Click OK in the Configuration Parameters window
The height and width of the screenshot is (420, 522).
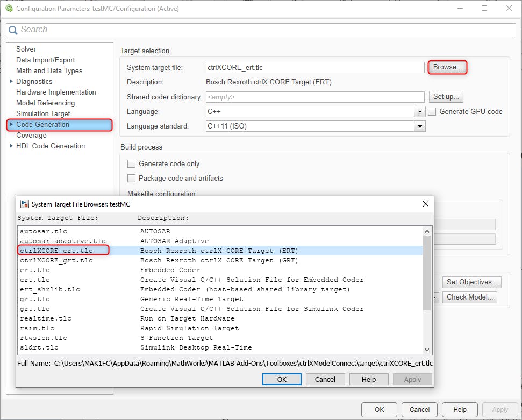379,410
